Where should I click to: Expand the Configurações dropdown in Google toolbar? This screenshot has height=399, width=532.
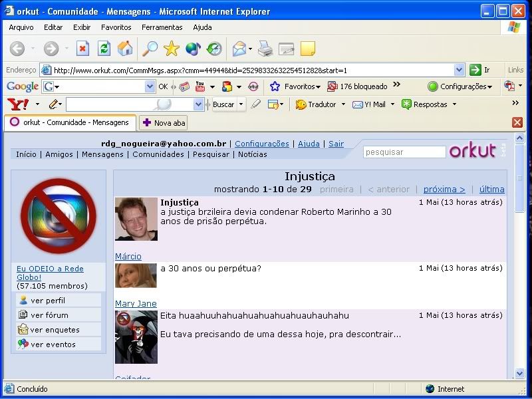click(x=489, y=87)
